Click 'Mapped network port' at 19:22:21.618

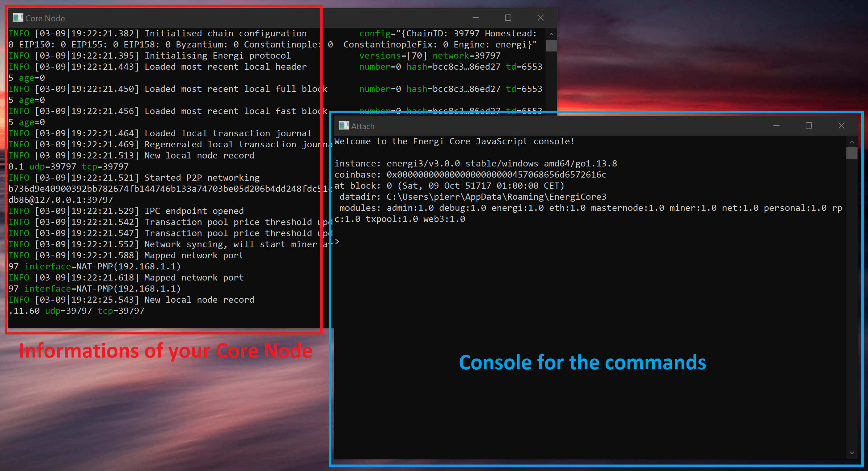(x=194, y=278)
